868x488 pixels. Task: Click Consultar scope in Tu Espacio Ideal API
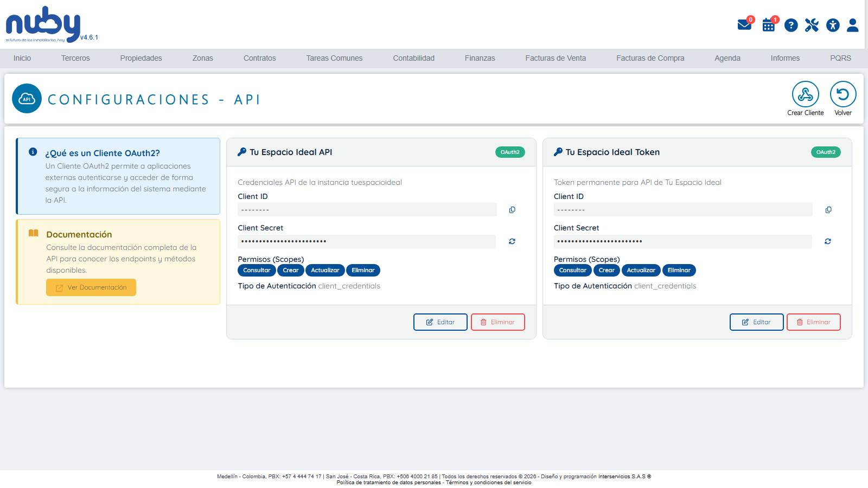[257, 270]
